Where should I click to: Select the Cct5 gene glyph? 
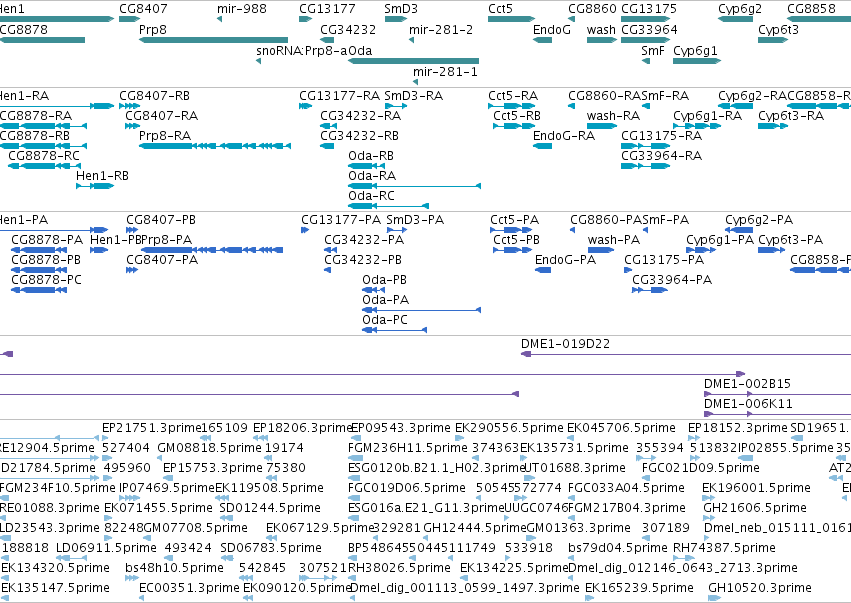point(511,19)
